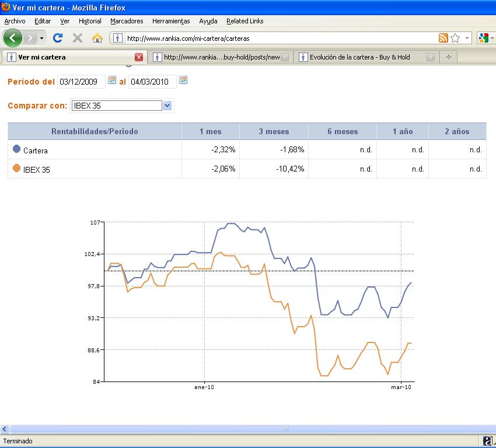Click IBEX 35 1 mes value -2,06%
496x448 pixels.
click(x=223, y=169)
